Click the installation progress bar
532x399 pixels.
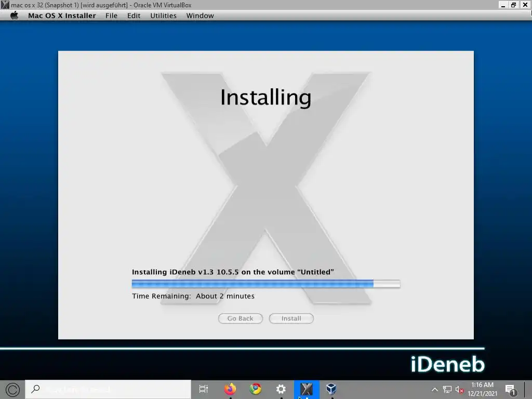click(x=266, y=284)
